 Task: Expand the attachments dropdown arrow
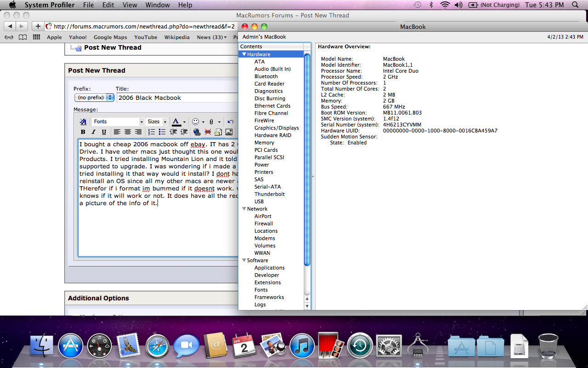(219, 122)
